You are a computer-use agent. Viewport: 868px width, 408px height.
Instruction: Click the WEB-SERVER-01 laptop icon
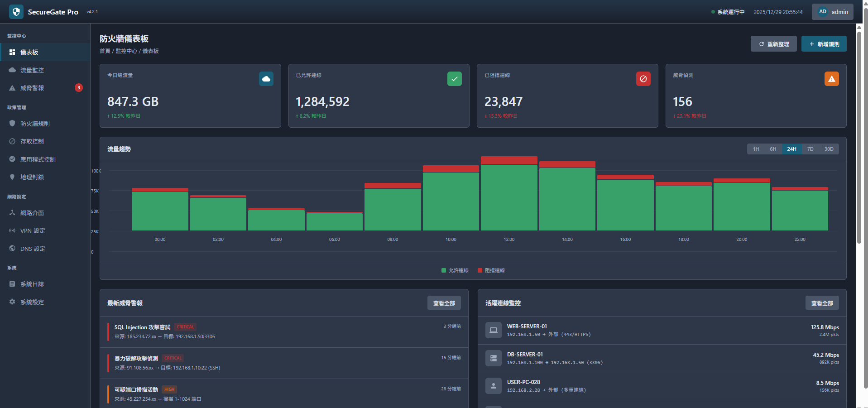click(493, 330)
